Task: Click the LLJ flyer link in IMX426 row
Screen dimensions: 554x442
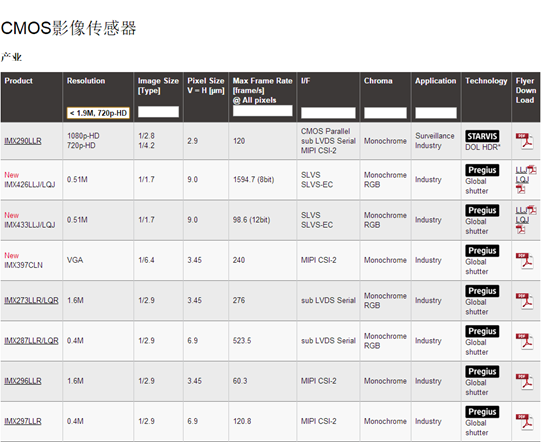Action: pos(521,170)
